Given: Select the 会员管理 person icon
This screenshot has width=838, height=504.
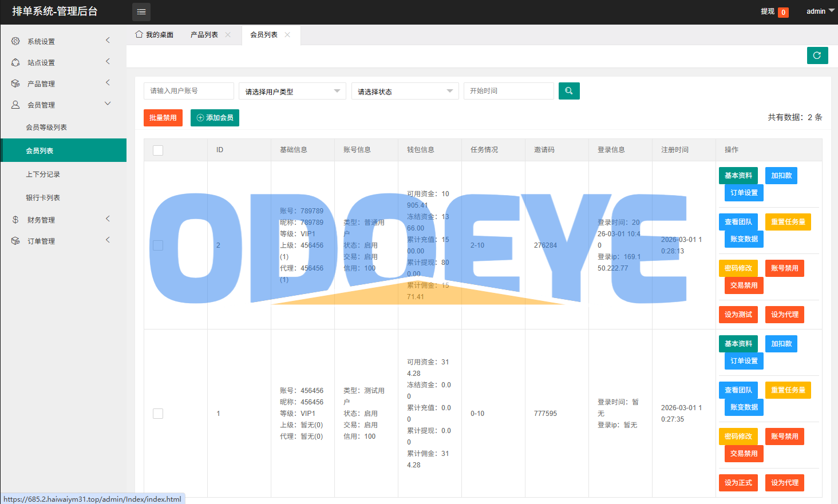Looking at the screenshot, I should click(15, 104).
